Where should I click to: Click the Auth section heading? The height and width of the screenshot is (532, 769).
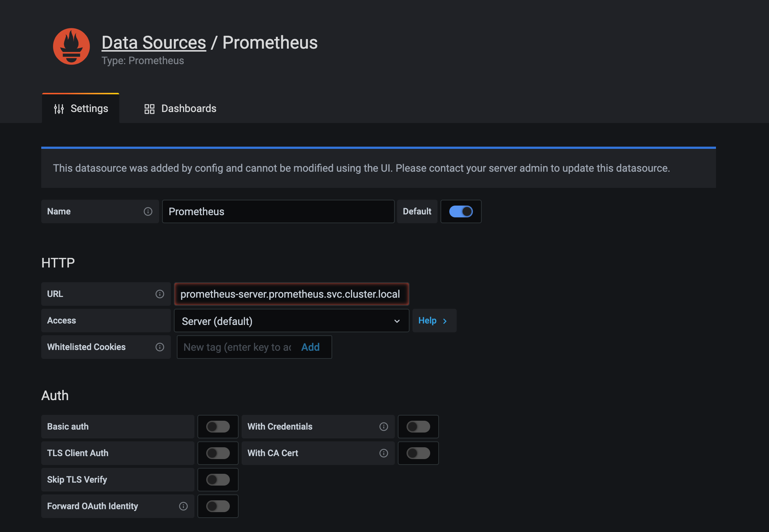[x=55, y=395]
